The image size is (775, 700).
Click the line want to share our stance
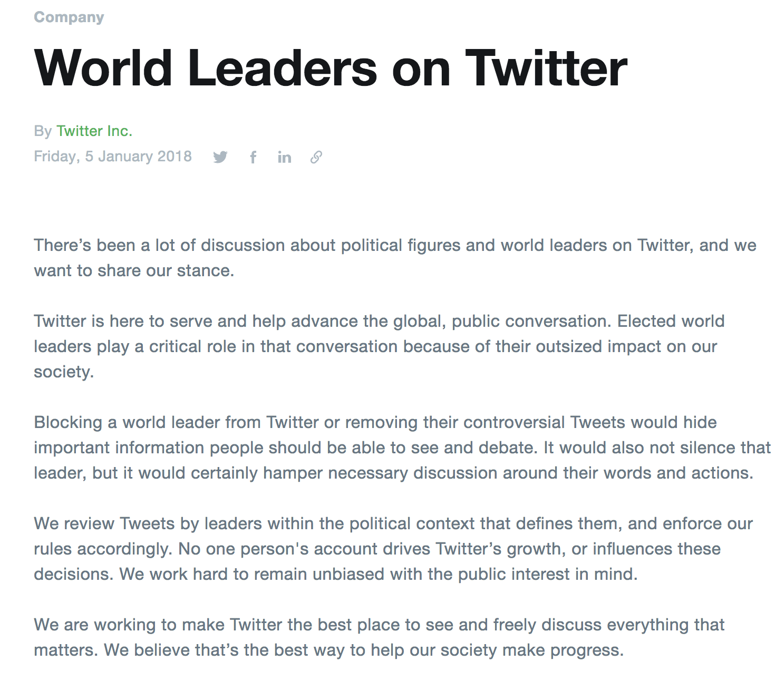point(134,270)
